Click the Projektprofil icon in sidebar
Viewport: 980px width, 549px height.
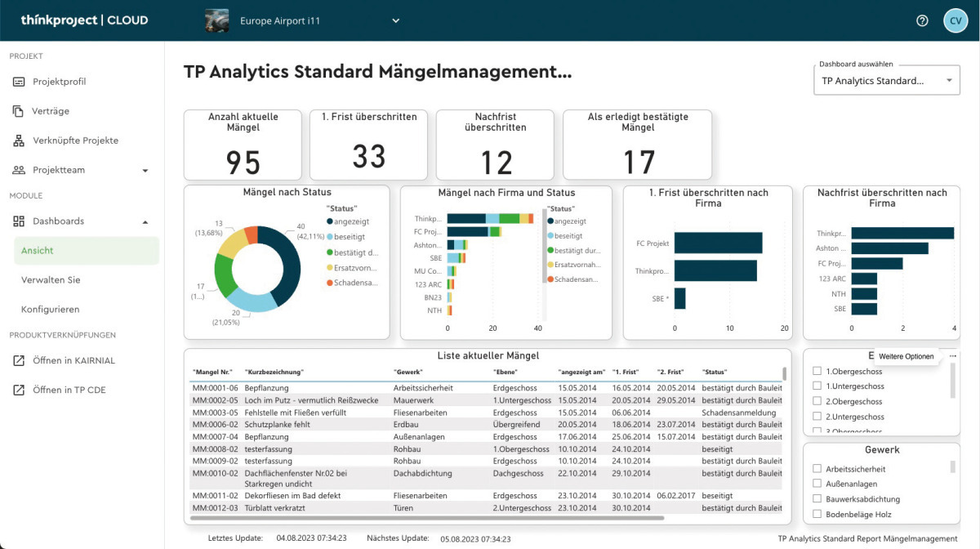click(19, 82)
